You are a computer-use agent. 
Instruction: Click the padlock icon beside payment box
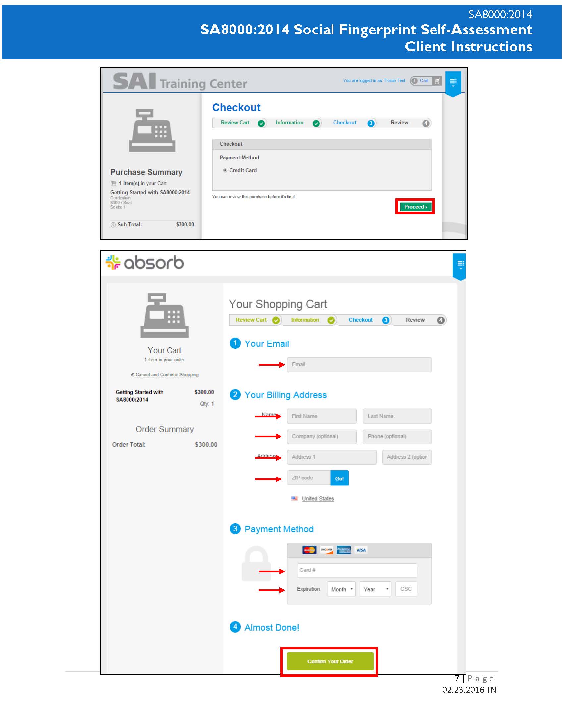point(256,564)
